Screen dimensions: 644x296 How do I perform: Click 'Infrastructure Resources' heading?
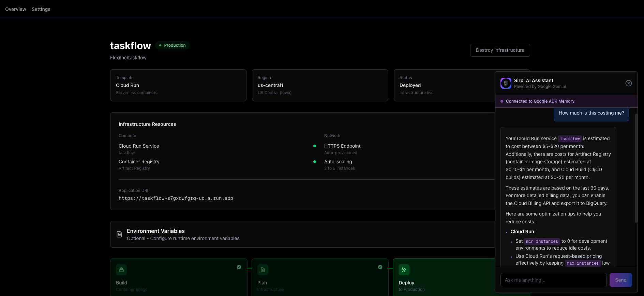[x=147, y=124]
